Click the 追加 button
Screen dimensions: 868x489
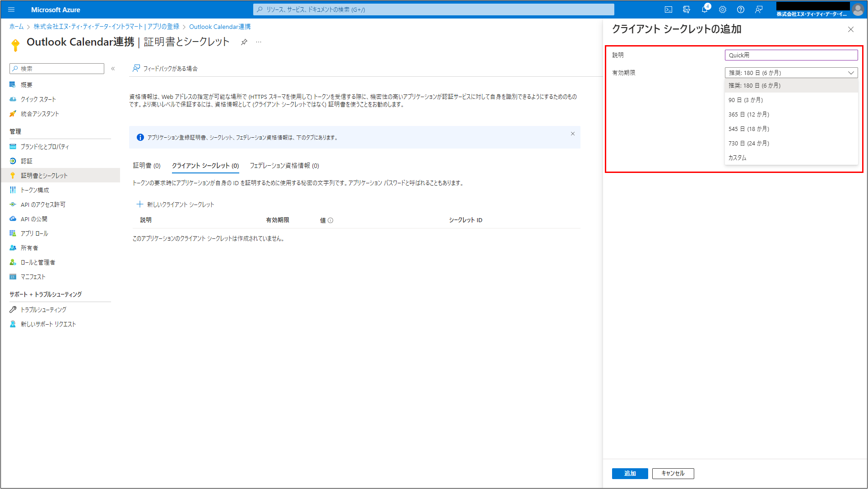(x=630, y=474)
